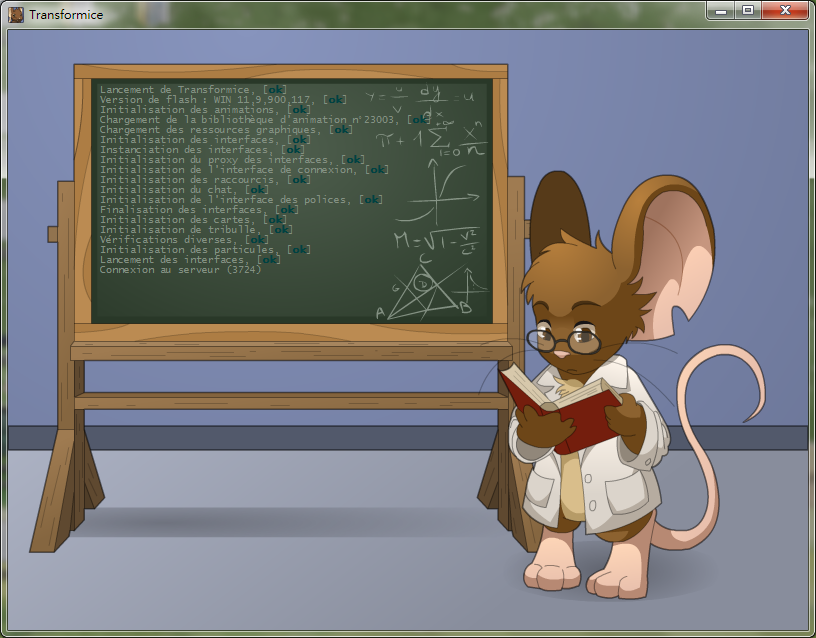
Task: Click the mouse's beige necktie
Action: point(570,480)
